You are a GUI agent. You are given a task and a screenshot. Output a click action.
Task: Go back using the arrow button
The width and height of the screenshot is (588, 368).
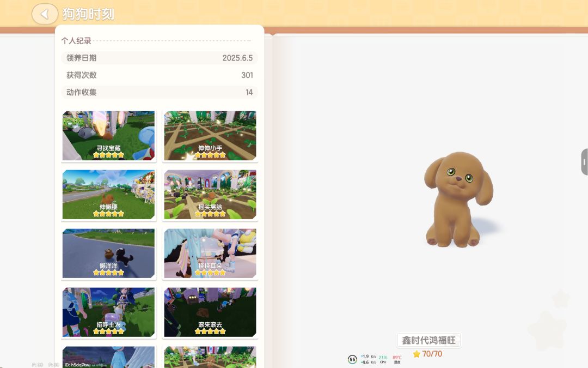[x=45, y=14]
